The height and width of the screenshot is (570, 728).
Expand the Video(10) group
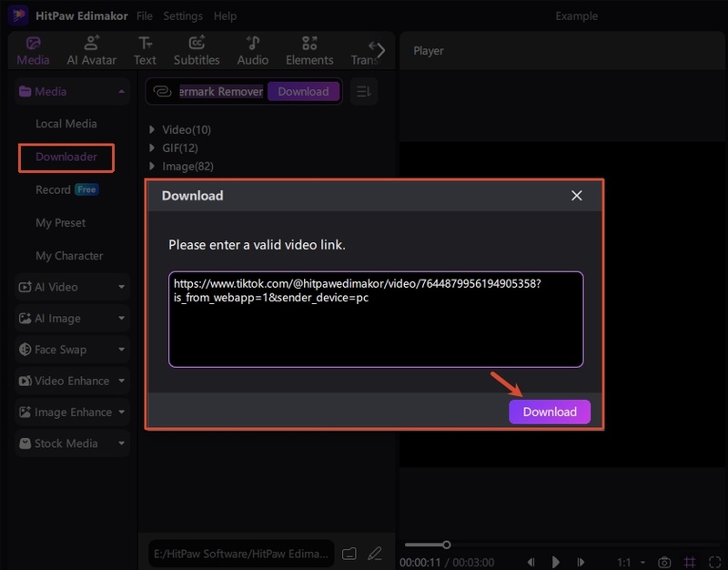(x=152, y=129)
